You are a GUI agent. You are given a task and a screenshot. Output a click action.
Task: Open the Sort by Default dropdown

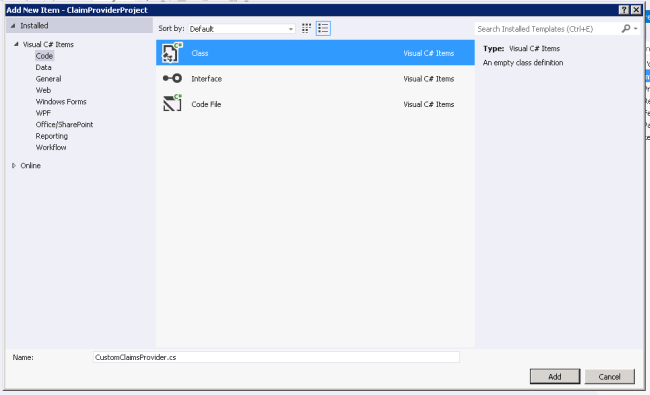[x=242, y=29]
